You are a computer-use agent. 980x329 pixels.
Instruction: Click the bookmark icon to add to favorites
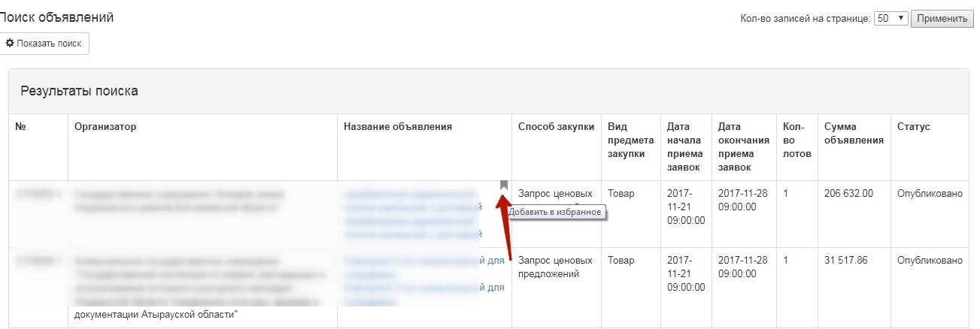point(504,186)
